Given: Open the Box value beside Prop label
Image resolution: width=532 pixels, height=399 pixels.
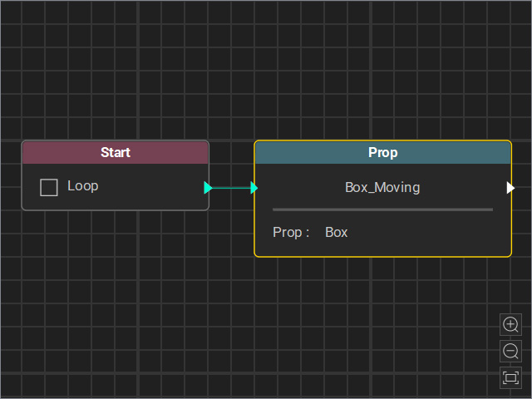Looking at the screenshot, I should pyautogui.click(x=336, y=233).
